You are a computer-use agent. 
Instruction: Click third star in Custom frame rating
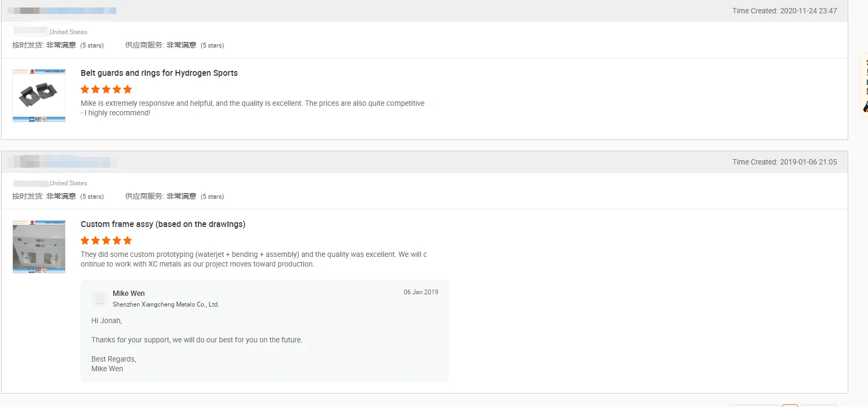[106, 240]
